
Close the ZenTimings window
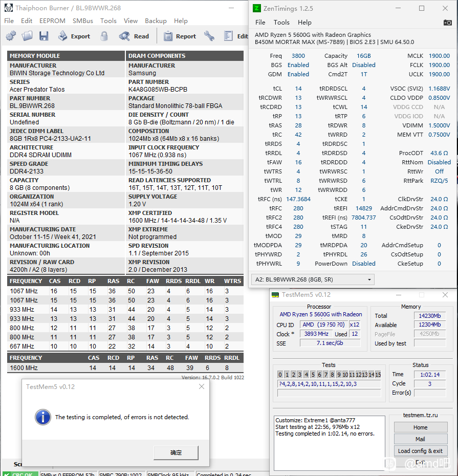[x=445, y=8]
